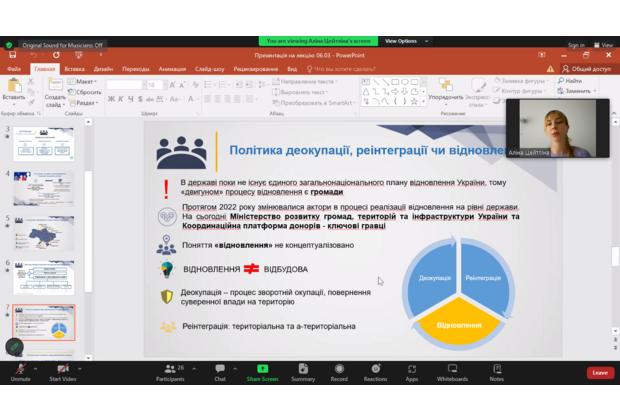Open the Файл menu
Viewport: 620px width, 420px height.
coord(14,69)
